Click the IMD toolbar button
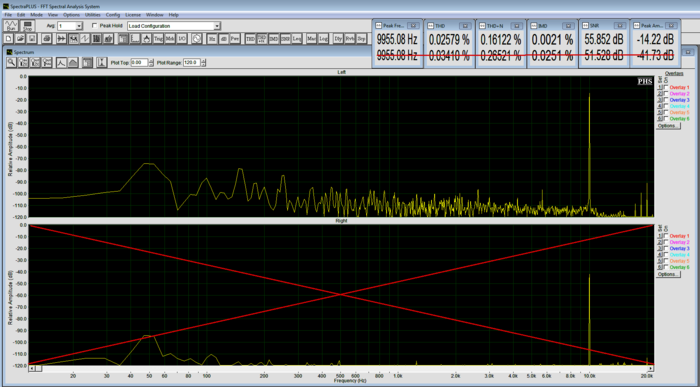 pyautogui.click(x=274, y=39)
